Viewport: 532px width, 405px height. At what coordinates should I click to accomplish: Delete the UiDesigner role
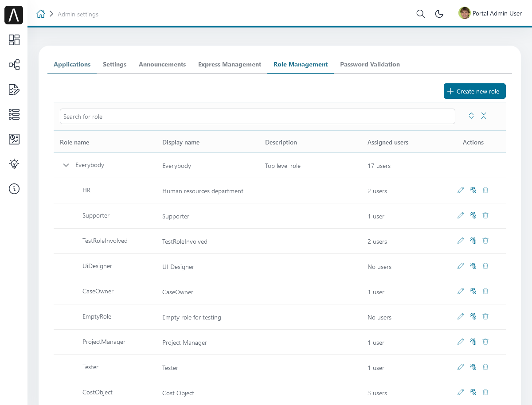(x=485, y=266)
